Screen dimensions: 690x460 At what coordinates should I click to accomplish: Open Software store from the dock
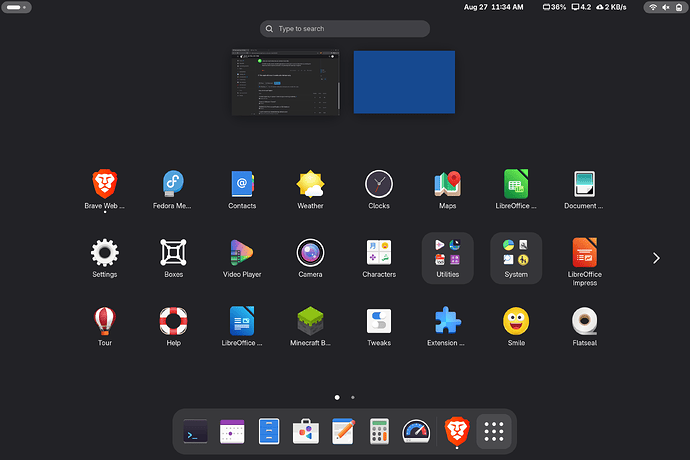(305, 431)
